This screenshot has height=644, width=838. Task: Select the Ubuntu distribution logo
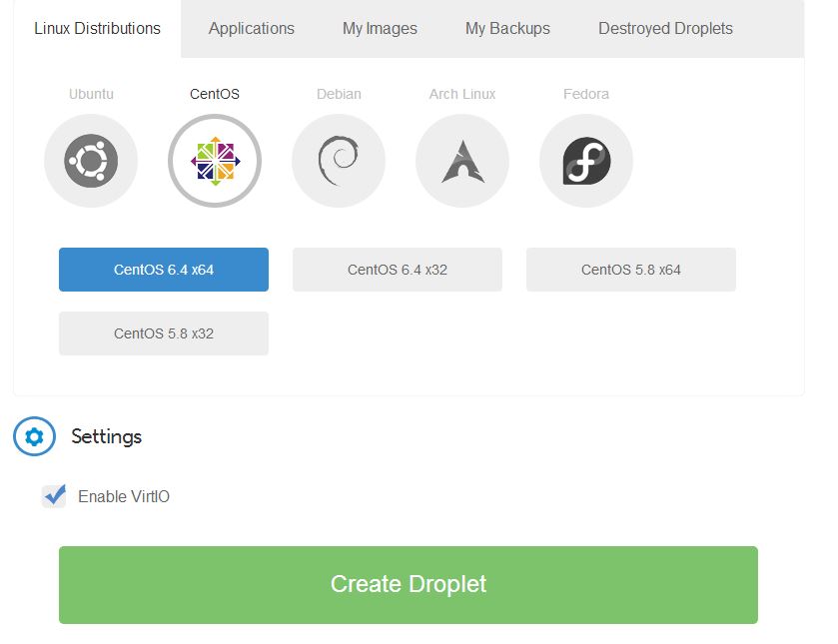coord(91,161)
